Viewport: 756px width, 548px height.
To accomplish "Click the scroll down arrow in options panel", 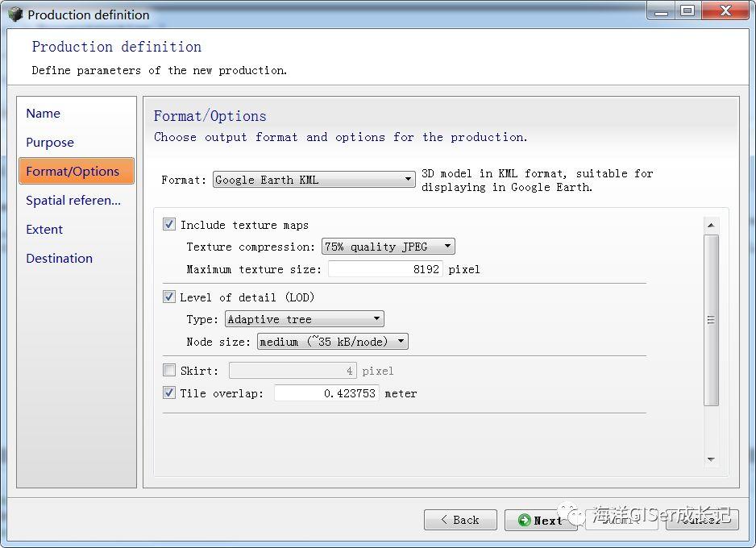I will pos(711,459).
